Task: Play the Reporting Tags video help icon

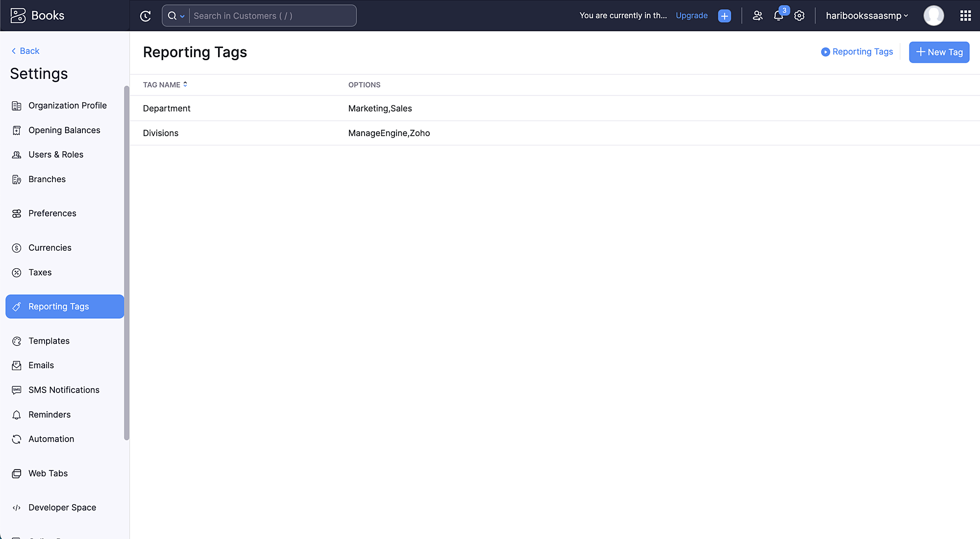Action: pos(825,52)
